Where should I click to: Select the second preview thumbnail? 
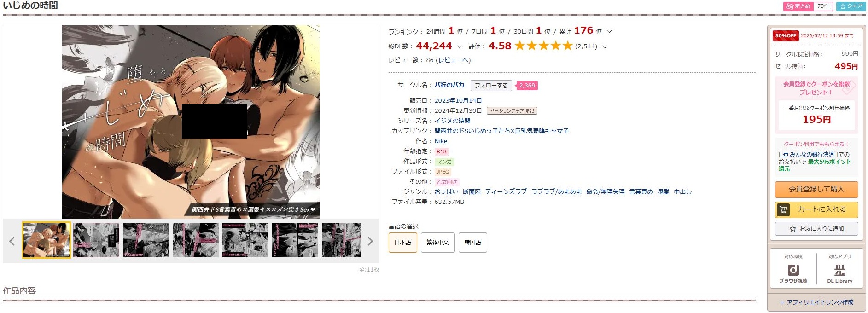pos(96,240)
